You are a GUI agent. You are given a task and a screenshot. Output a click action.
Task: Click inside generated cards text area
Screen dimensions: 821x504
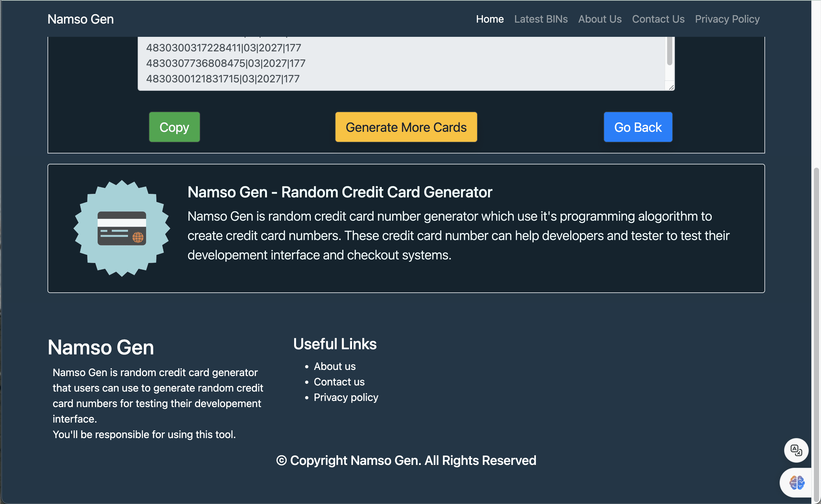[x=400, y=63]
